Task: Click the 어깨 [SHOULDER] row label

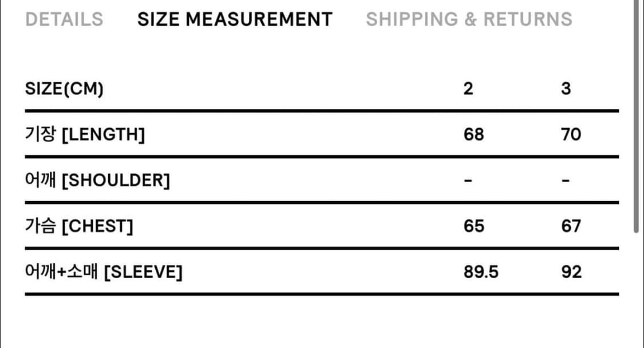Action: [x=98, y=181]
